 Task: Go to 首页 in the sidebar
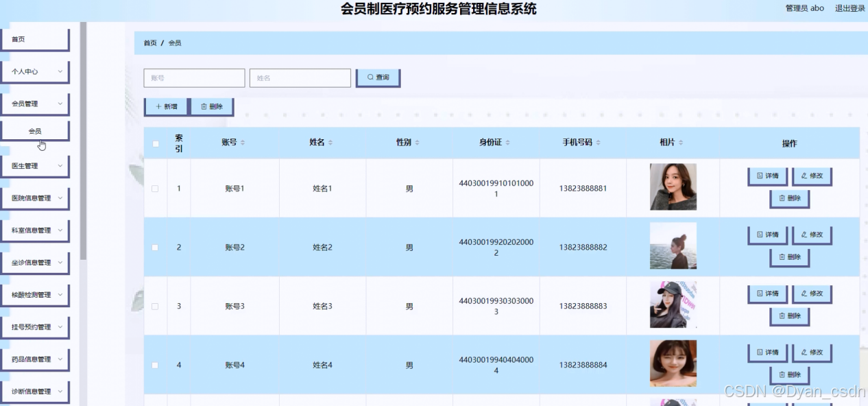[35, 40]
